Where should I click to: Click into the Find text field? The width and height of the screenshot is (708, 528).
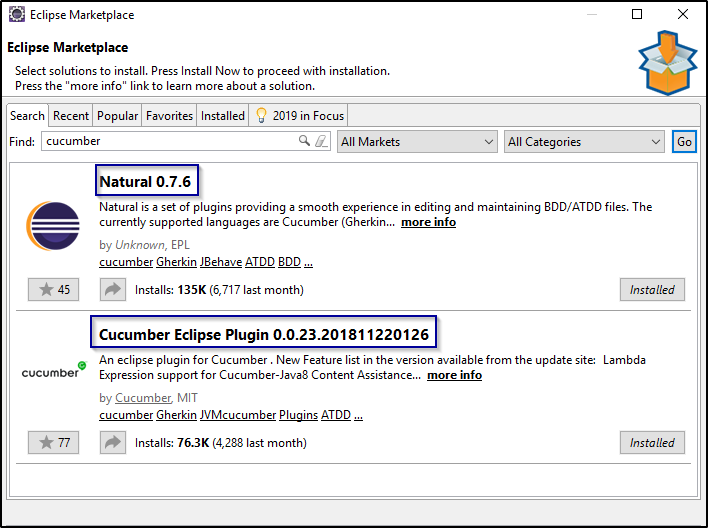(170, 142)
